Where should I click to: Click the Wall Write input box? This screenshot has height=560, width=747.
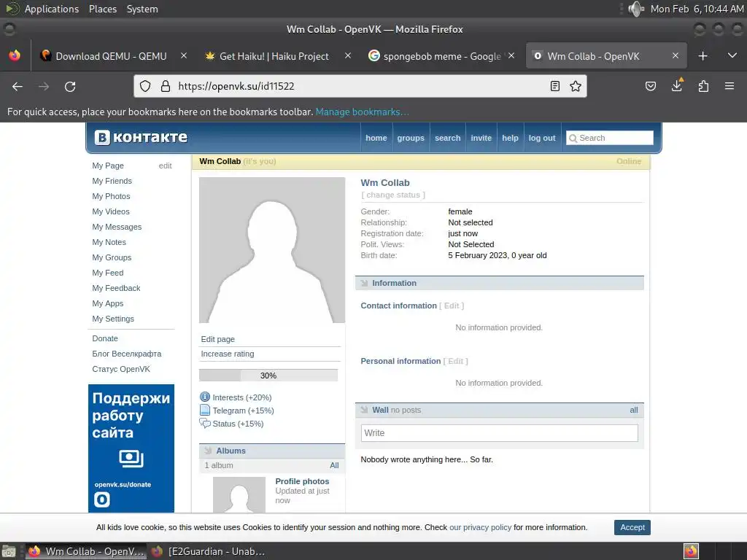[x=499, y=433]
